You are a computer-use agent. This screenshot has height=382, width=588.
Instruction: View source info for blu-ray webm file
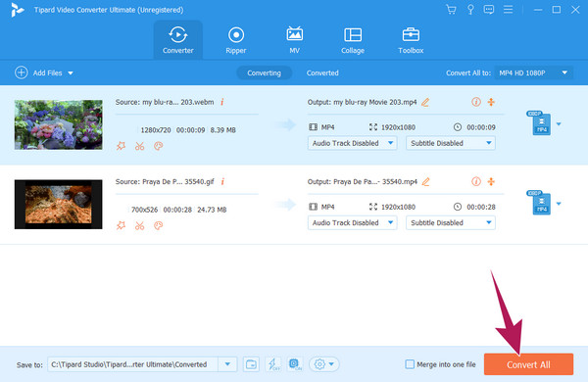click(x=222, y=102)
